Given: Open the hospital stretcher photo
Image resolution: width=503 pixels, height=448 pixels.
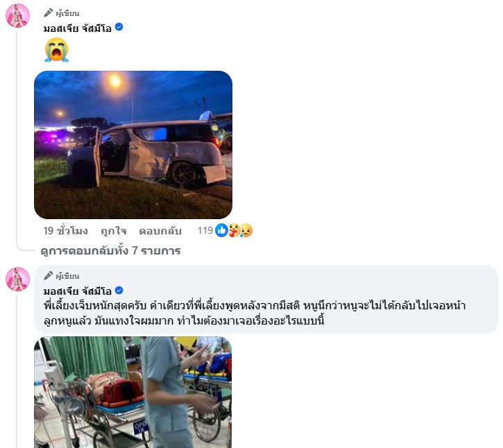Looking at the screenshot, I should [133, 393].
